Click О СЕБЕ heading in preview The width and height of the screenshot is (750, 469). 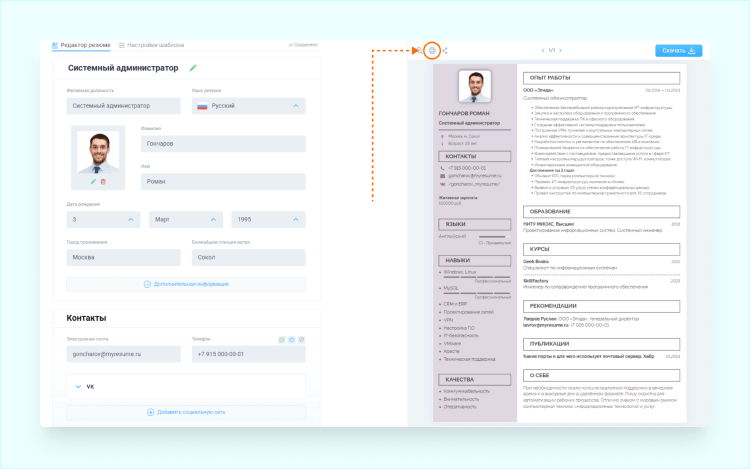click(x=601, y=375)
